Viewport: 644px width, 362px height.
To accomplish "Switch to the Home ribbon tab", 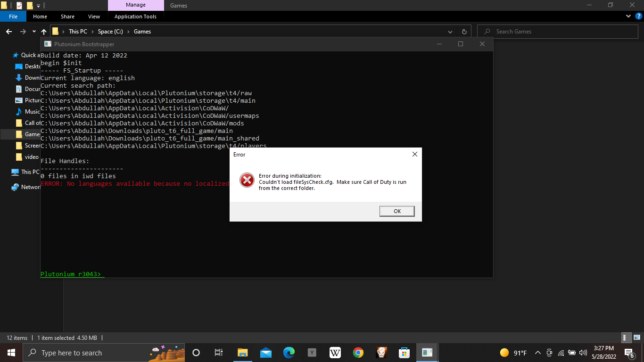I will (40, 16).
